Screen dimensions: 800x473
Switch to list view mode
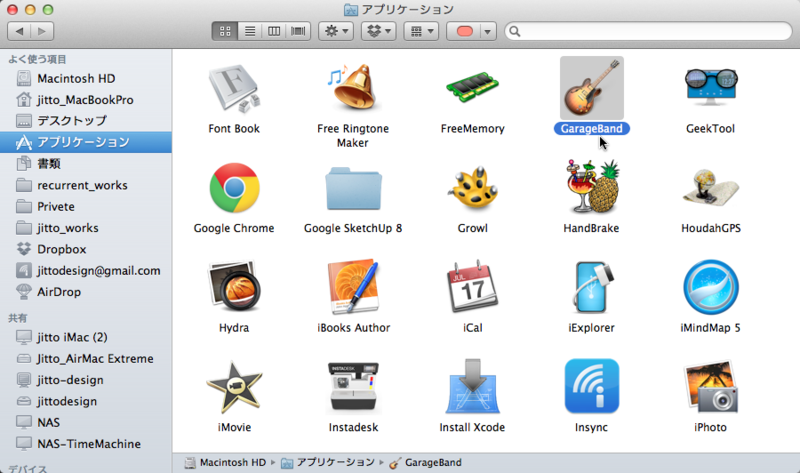point(249,31)
